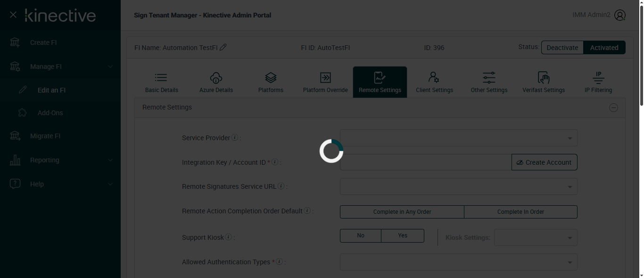Viewport: 644px width, 278px height.
Task: Switch to Platform Override tab
Action: point(325,82)
